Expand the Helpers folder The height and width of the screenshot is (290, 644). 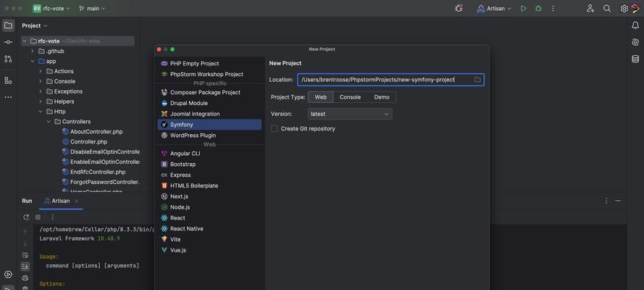41,101
